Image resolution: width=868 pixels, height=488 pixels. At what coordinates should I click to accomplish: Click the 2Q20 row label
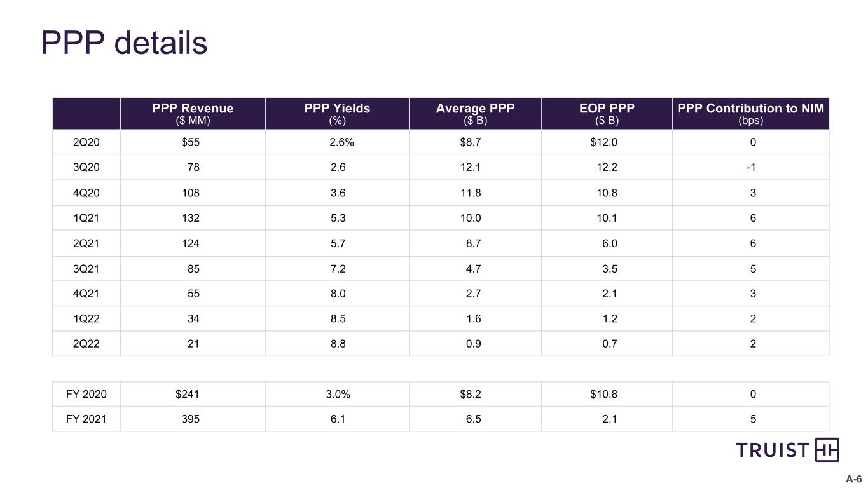click(86, 142)
